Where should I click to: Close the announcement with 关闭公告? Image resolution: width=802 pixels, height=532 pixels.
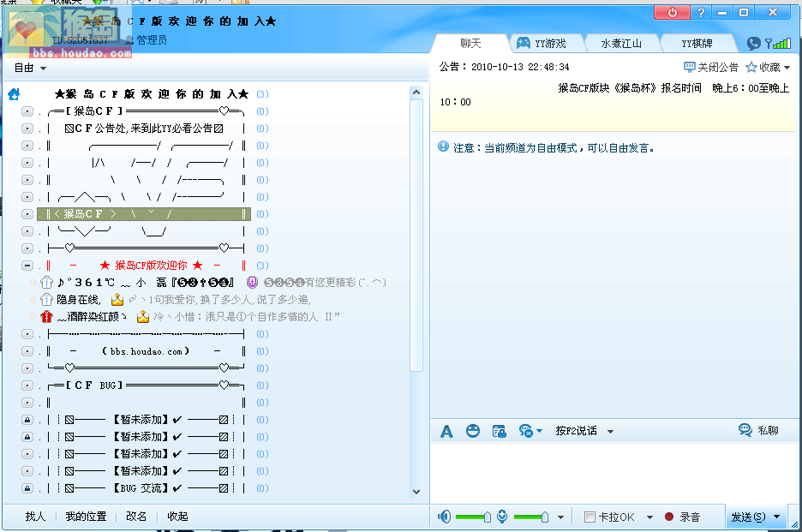[711, 67]
